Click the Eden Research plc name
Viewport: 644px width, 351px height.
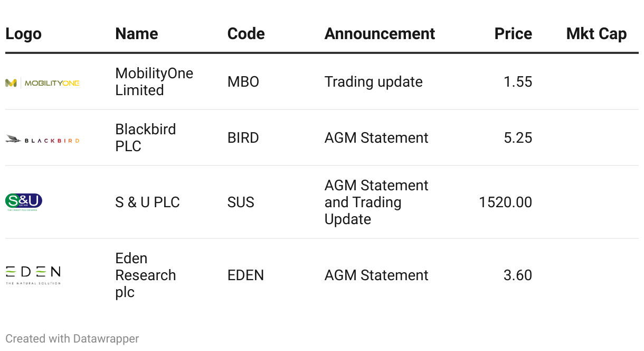click(145, 275)
